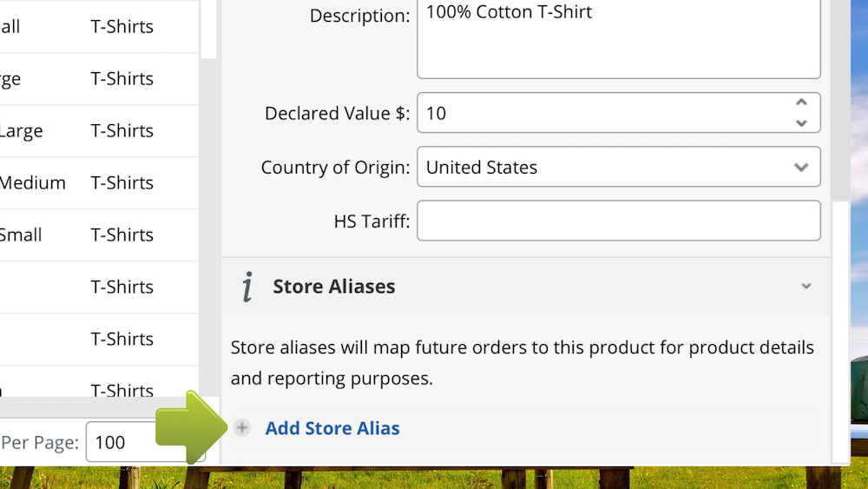This screenshot has width=868, height=489.
Task: Click the details panel vertical scrollbar
Action: pyautogui.click(x=841, y=100)
